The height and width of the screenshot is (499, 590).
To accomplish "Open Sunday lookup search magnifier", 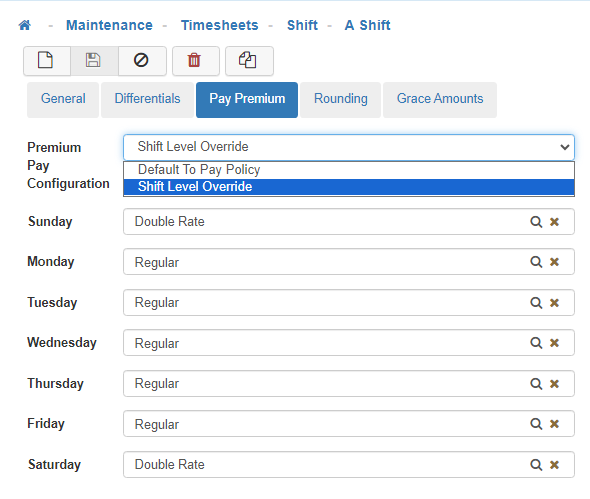I will click(536, 222).
